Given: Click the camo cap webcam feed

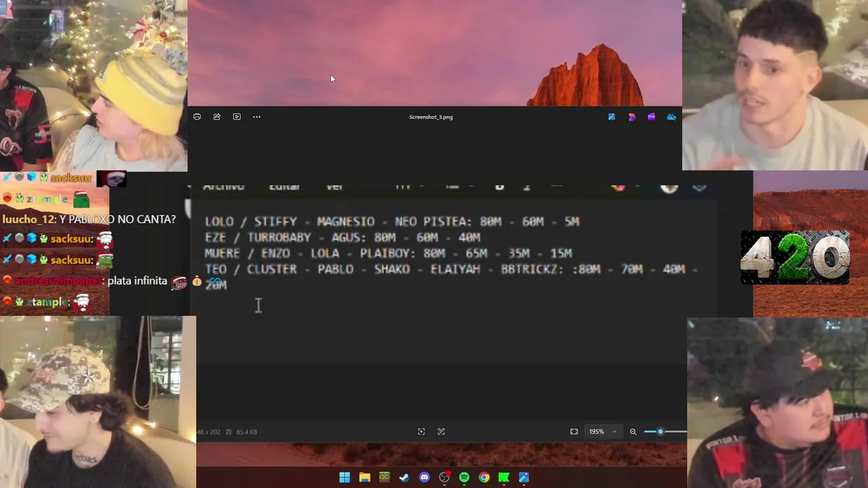Looking at the screenshot, I should [98, 402].
